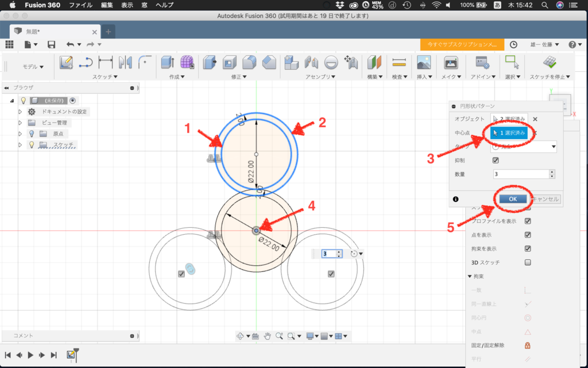Toggle the プロファイルを表示 checkbox

coord(528,221)
